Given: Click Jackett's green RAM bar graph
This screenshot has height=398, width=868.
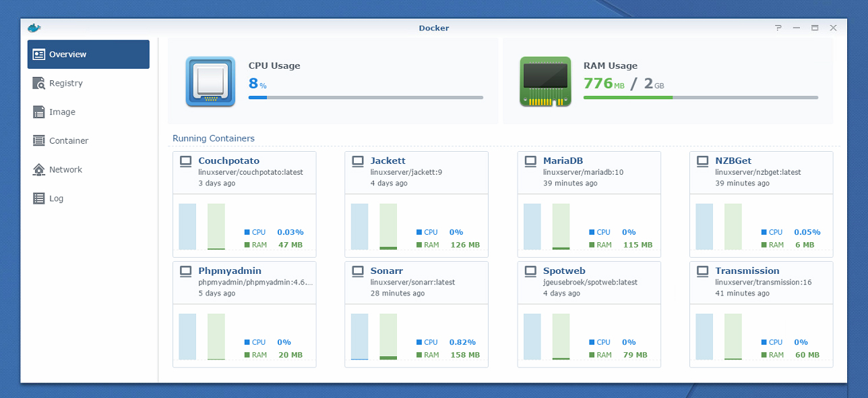Looking at the screenshot, I should 389,227.
